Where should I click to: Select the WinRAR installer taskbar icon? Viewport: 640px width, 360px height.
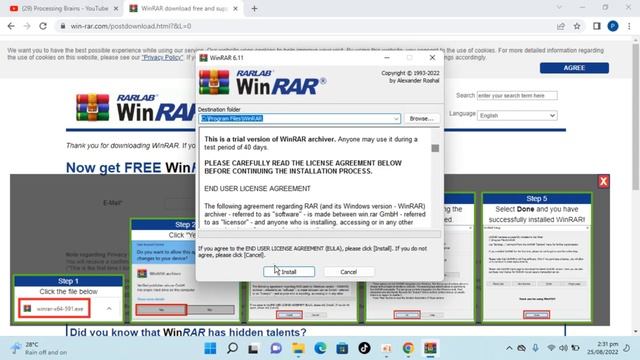pyautogui.click(x=430, y=348)
